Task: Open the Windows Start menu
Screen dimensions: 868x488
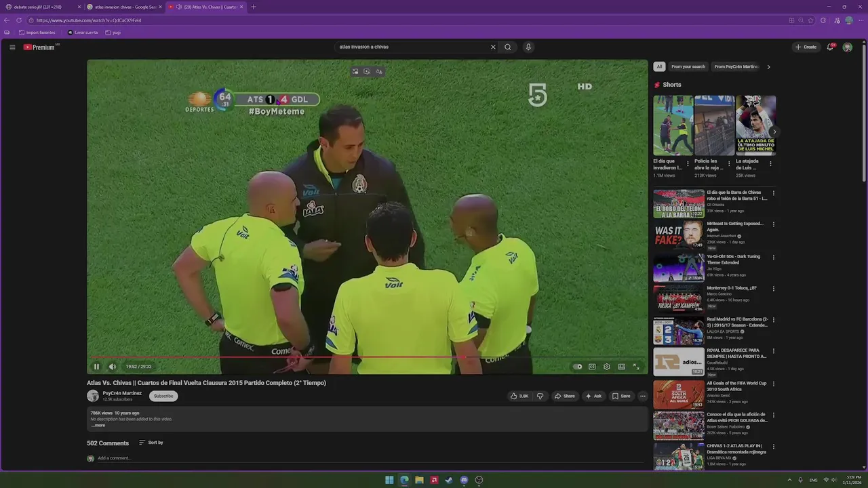Action: click(x=389, y=480)
